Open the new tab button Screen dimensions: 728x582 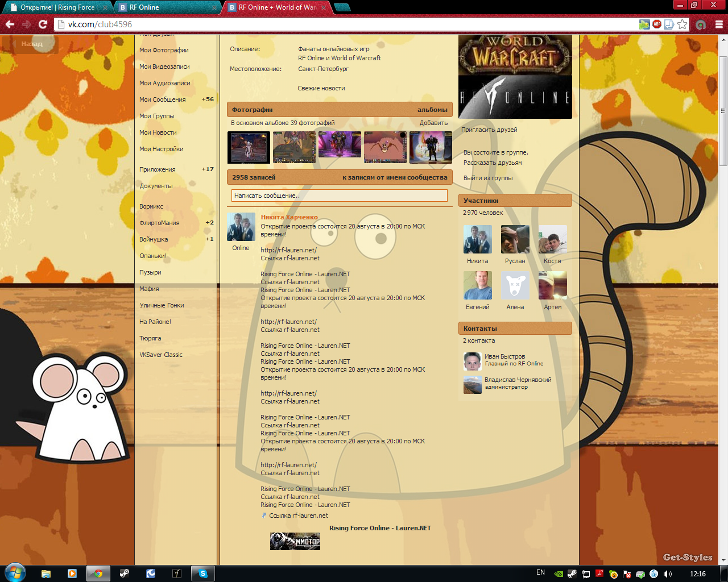coord(342,7)
